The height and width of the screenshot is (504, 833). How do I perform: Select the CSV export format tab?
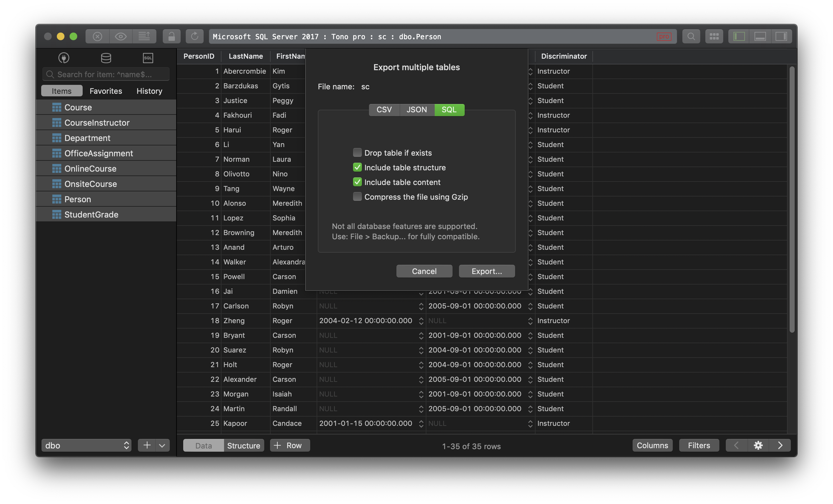tap(384, 109)
